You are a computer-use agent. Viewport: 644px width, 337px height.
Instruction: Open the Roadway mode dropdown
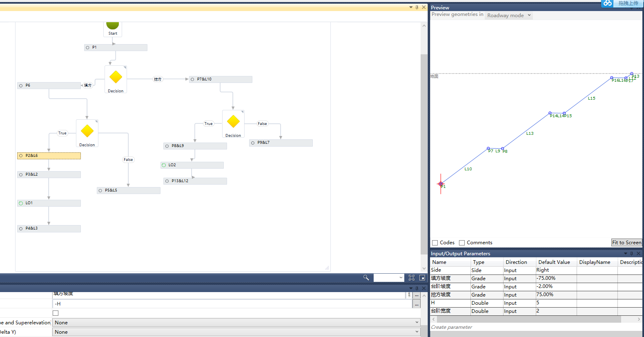(x=509, y=16)
